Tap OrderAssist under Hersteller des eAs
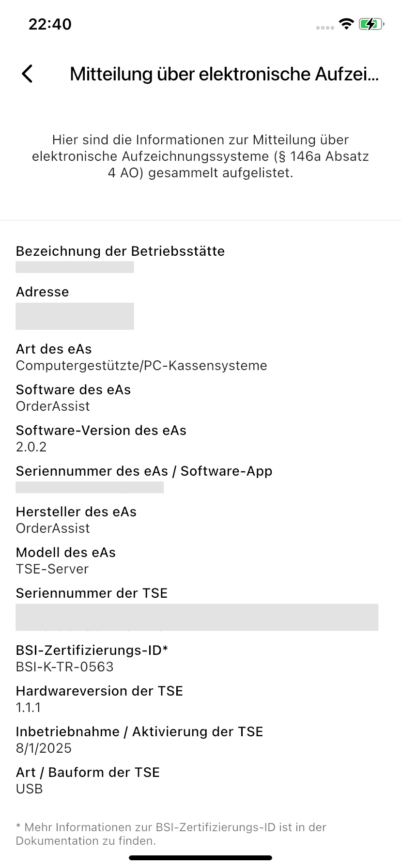Screen dimensions: 401x868 [x=53, y=528]
